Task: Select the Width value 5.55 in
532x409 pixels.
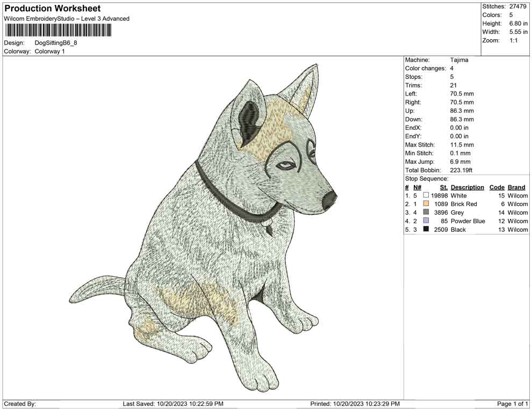Action: tap(518, 32)
